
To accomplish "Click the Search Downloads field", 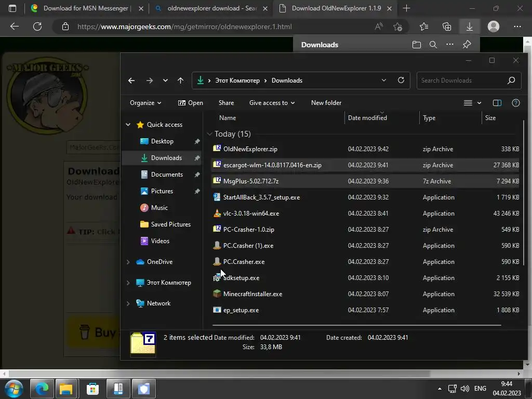I will (469, 81).
